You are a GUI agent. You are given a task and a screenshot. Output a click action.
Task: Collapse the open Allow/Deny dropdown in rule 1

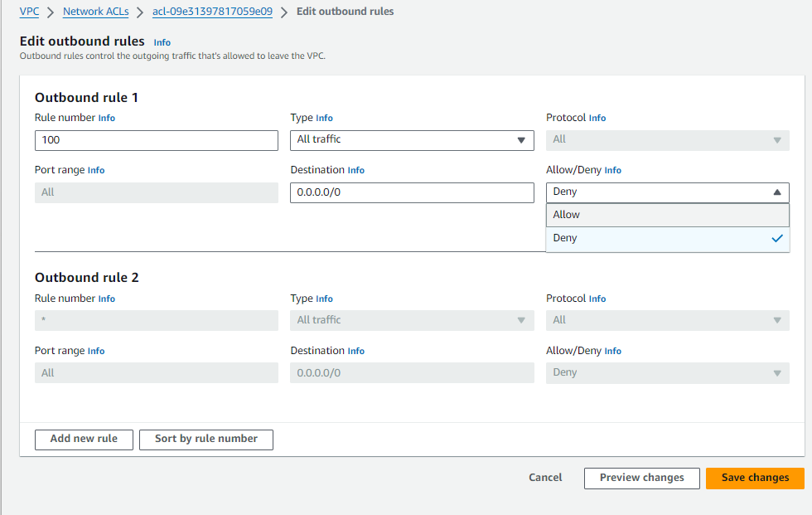point(668,192)
